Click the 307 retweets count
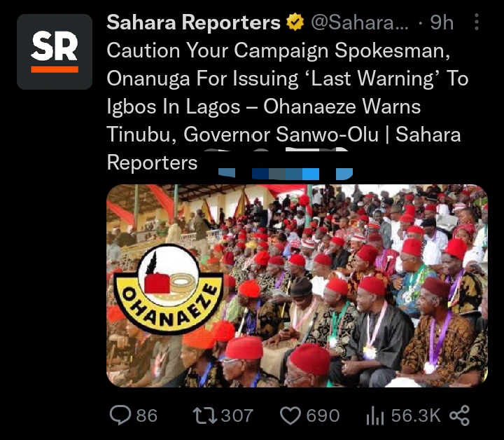 (x=237, y=415)
